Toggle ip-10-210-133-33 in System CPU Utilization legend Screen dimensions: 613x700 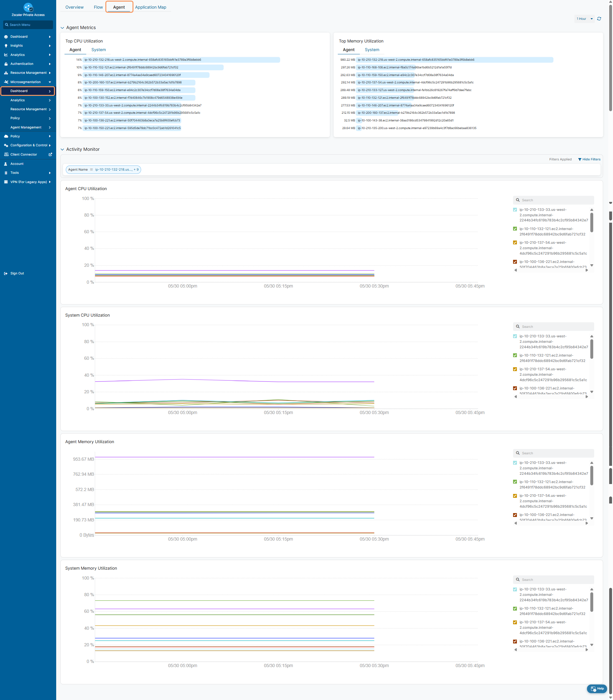click(515, 336)
